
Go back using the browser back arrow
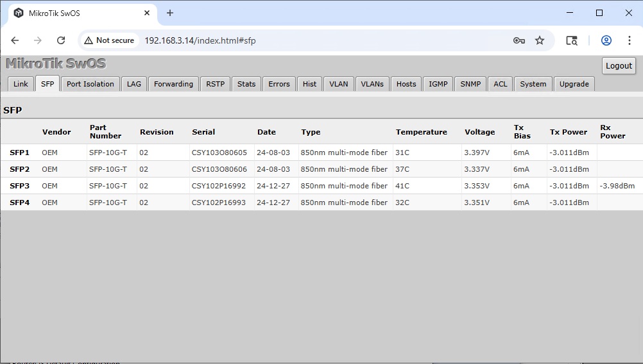(x=15, y=40)
